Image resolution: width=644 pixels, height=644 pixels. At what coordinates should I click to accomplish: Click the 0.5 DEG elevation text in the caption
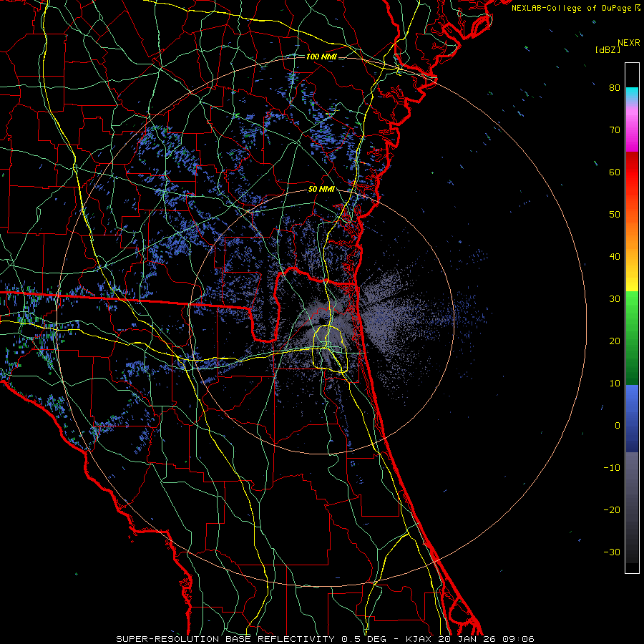pos(364,639)
